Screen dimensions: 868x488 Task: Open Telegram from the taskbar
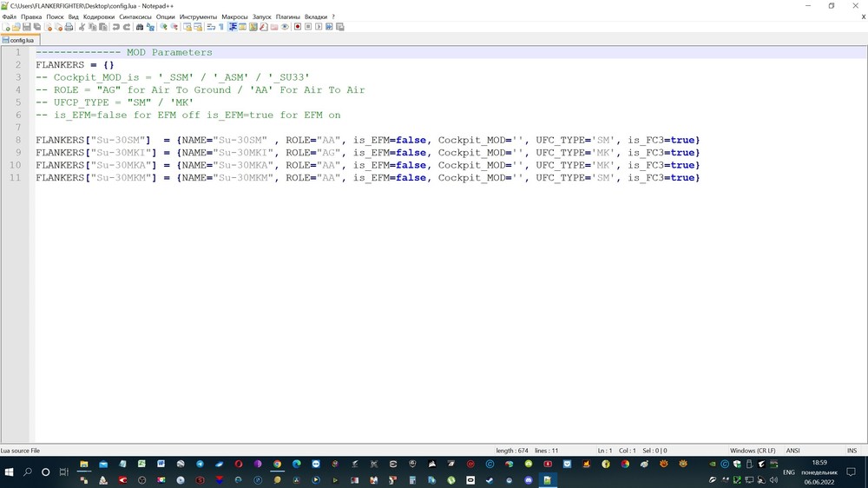coord(200,465)
